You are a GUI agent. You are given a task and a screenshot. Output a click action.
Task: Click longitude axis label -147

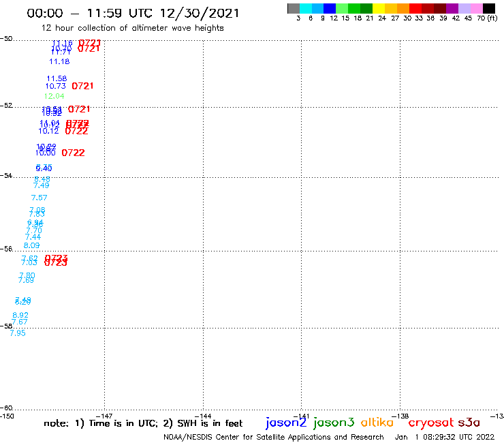tap(104, 416)
